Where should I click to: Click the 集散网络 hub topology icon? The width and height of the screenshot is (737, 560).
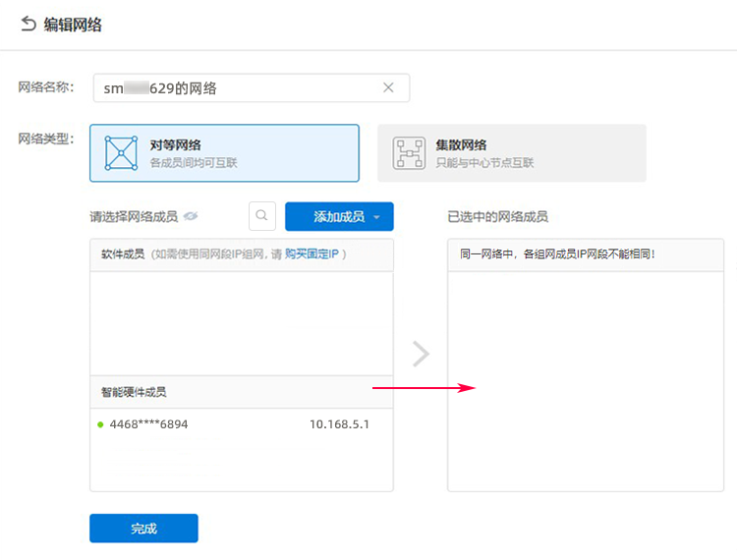click(x=409, y=153)
